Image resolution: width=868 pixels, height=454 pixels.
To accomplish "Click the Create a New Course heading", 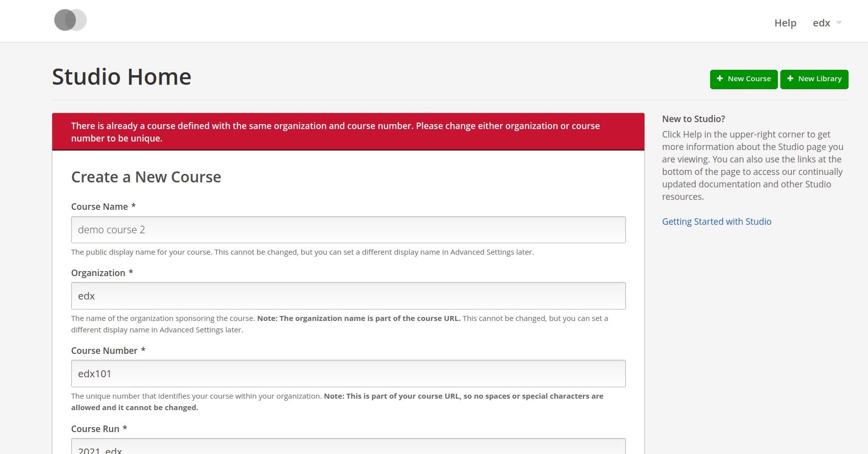I will tap(146, 177).
